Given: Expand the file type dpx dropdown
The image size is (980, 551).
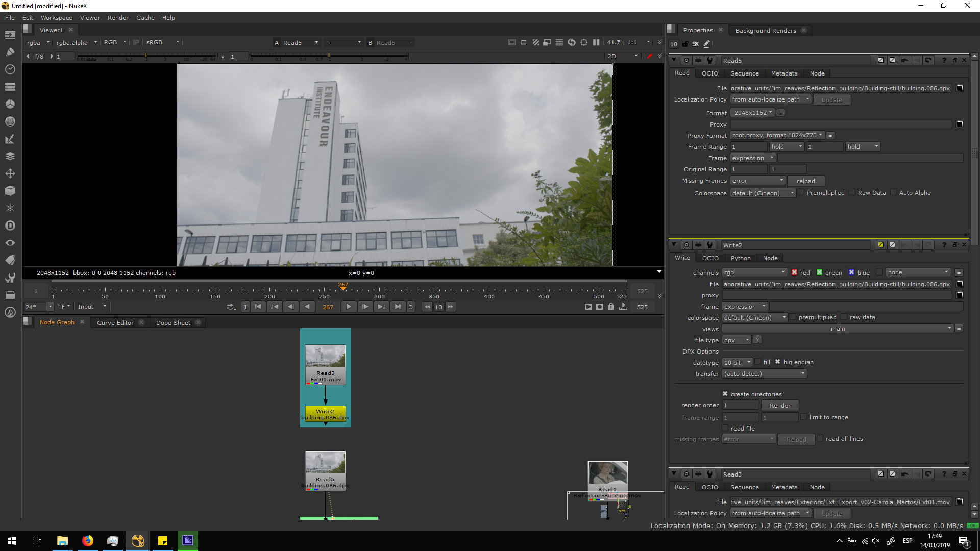Looking at the screenshot, I should pos(736,340).
